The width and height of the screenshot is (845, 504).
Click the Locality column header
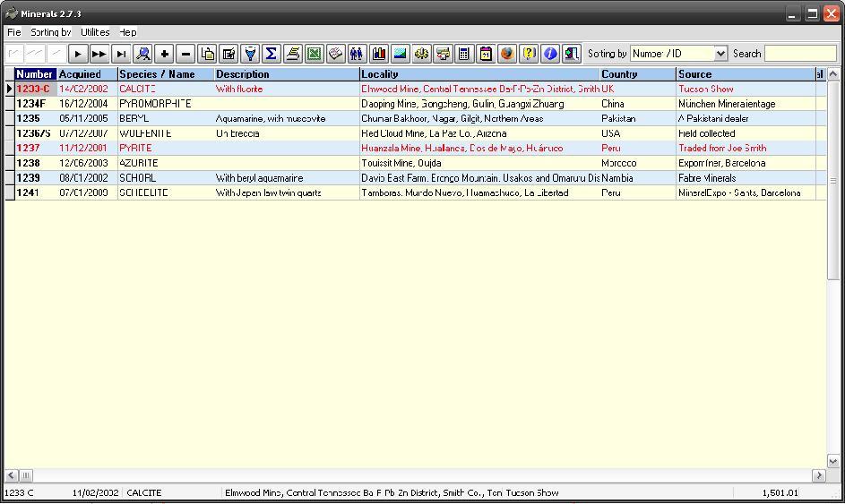(479, 74)
